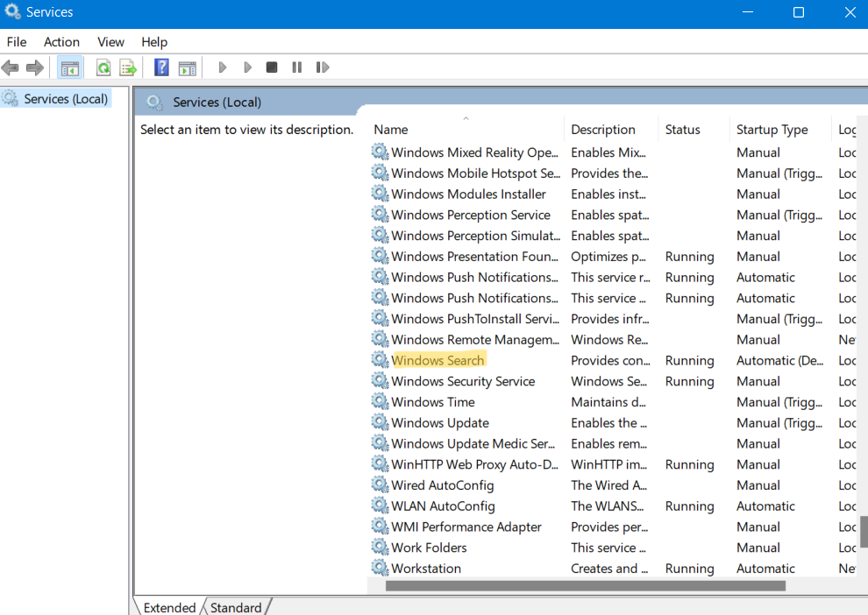Screen dimensions: 868x615
Task: Open the Action menu
Action: point(61,41)
